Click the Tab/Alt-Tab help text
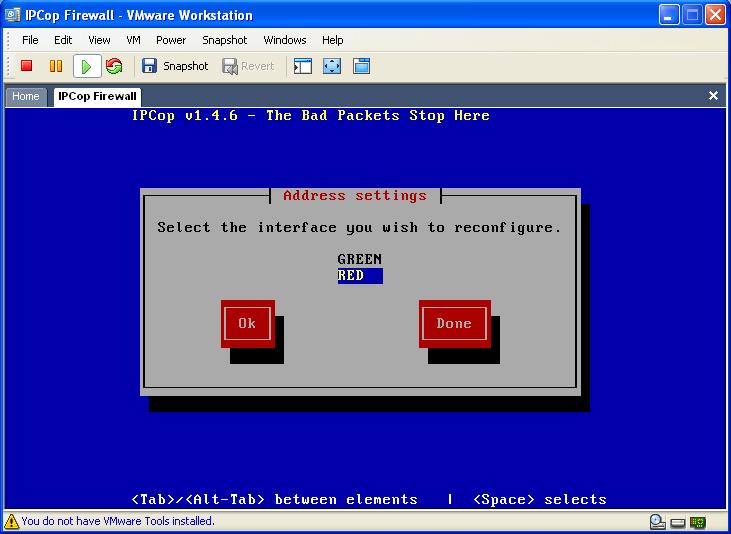This screenshot has height=534, width=731. pyautogui.click(x=275, y=499)
